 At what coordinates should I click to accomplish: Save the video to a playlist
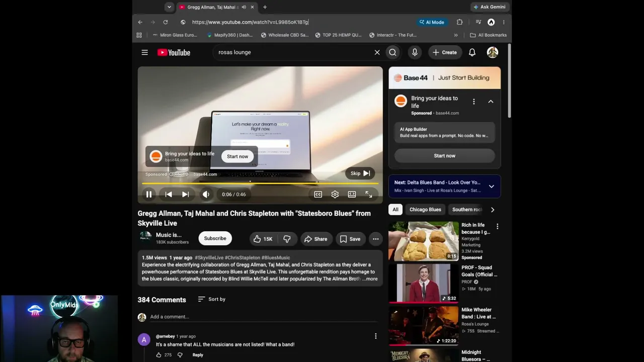click(350, 239)
